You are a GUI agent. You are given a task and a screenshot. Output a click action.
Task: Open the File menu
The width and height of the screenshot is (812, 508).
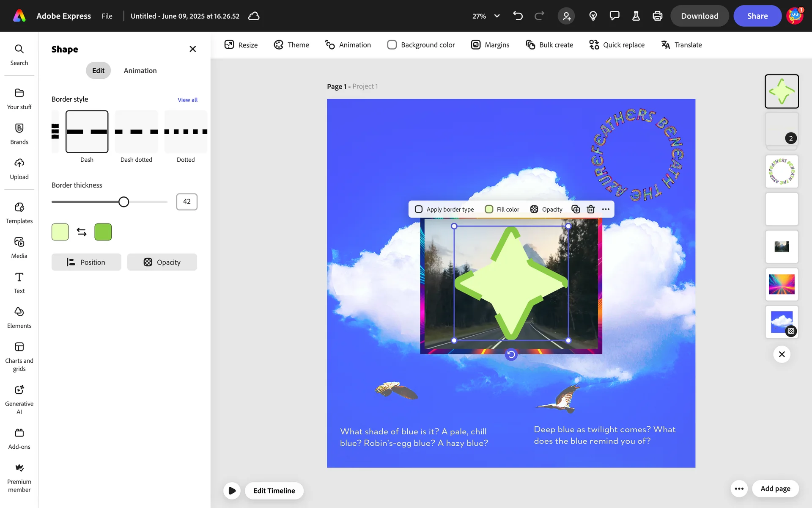pos(107,16)
